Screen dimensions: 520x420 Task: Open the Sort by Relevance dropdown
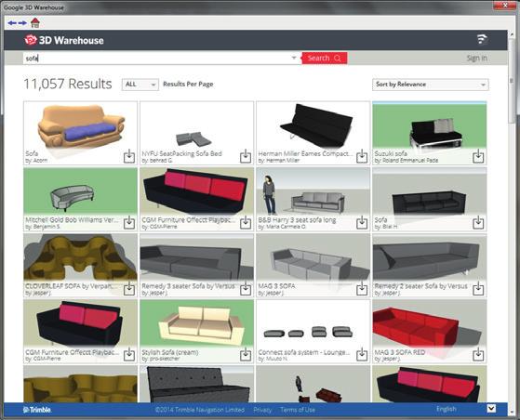[x=430, y=85]
